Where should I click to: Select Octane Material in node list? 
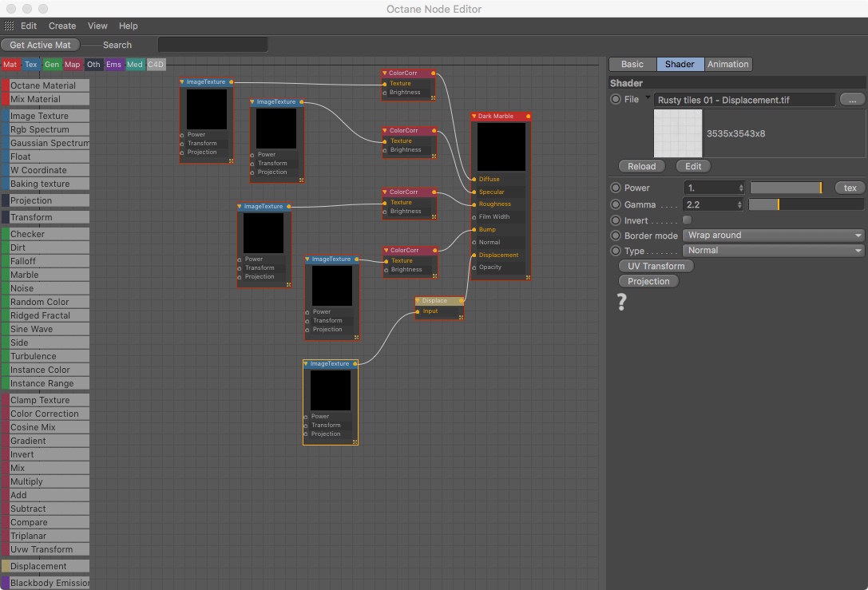pyautogui.click(x=46, y=85)
